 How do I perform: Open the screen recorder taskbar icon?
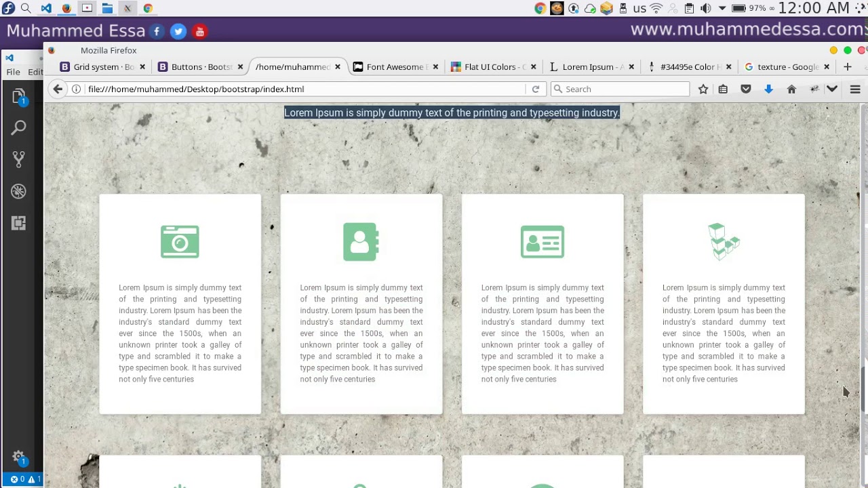[87, 8]
